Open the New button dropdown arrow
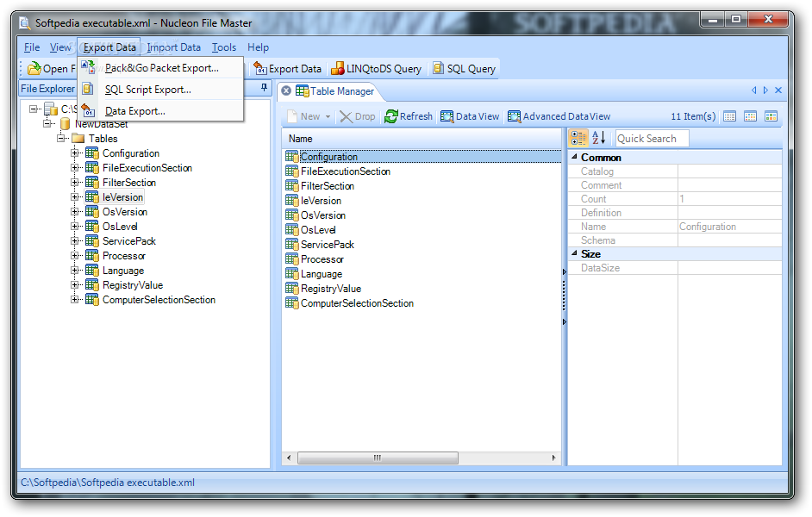This screenshot has height=517, width=812. click(x=328, y=117)
